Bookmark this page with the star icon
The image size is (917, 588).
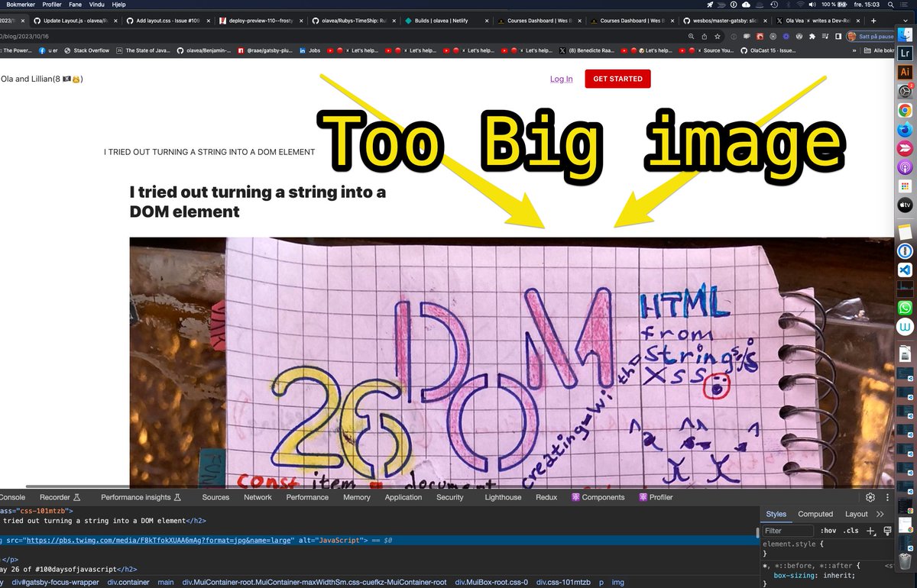tap(717, 36)
